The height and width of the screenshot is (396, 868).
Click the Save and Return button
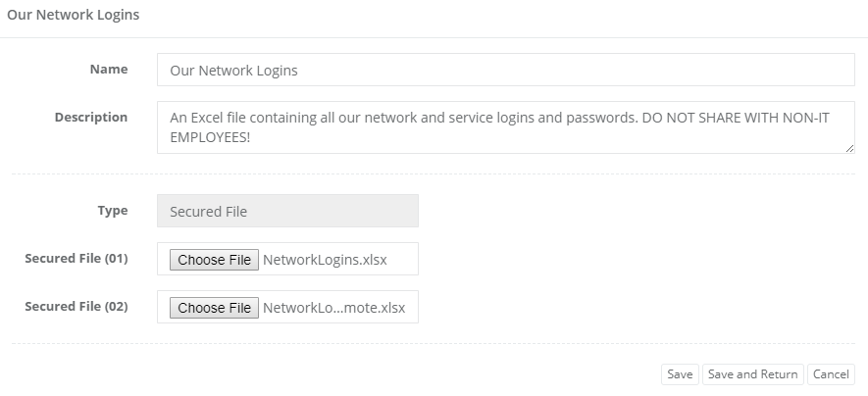pos(752,374)
